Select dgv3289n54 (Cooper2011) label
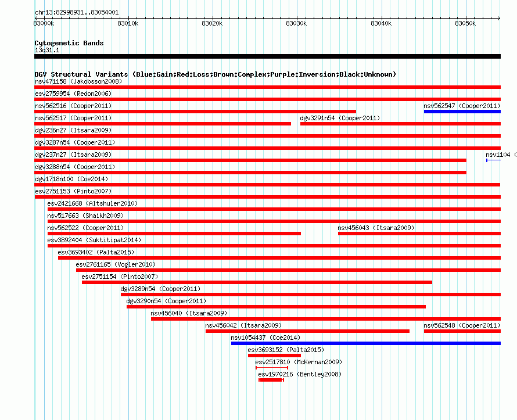This screenshot has height=420, width=517. click(x=160, y=289)
